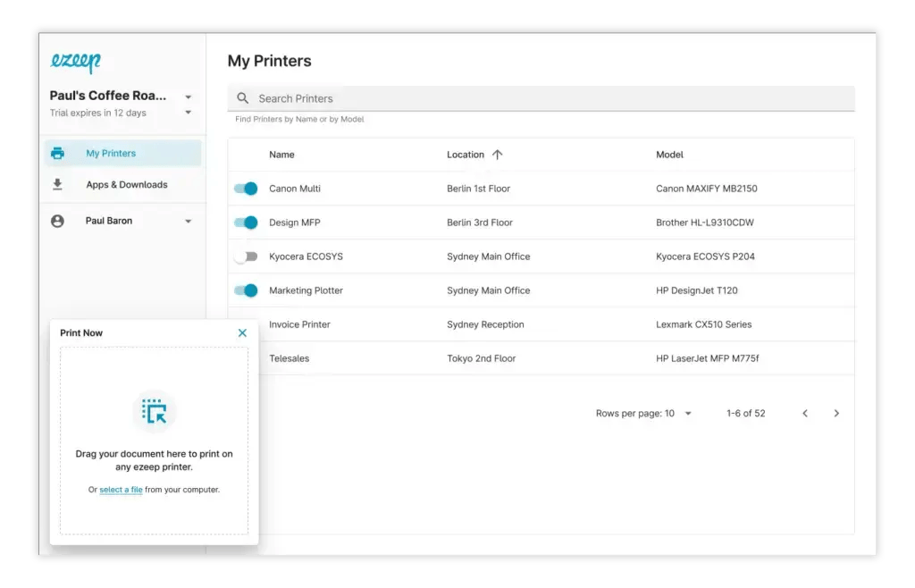Select My Printers in the sidebar
The height and width of the screenshot is (588, 915).
pyautogui.click(x=110, y=152)
